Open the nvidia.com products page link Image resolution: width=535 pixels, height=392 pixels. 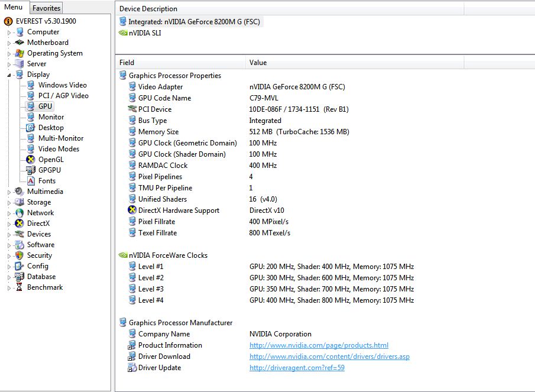tap(319, 345)
